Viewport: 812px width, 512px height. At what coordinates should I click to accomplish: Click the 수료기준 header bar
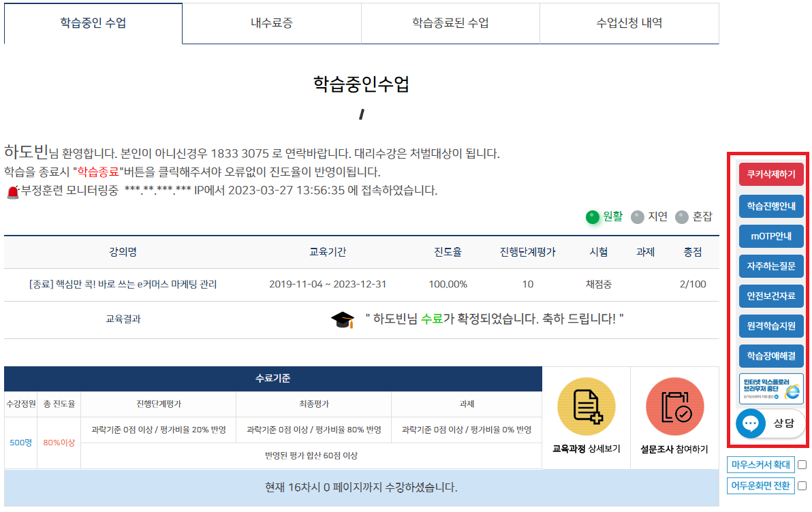[x=273, y=379]
